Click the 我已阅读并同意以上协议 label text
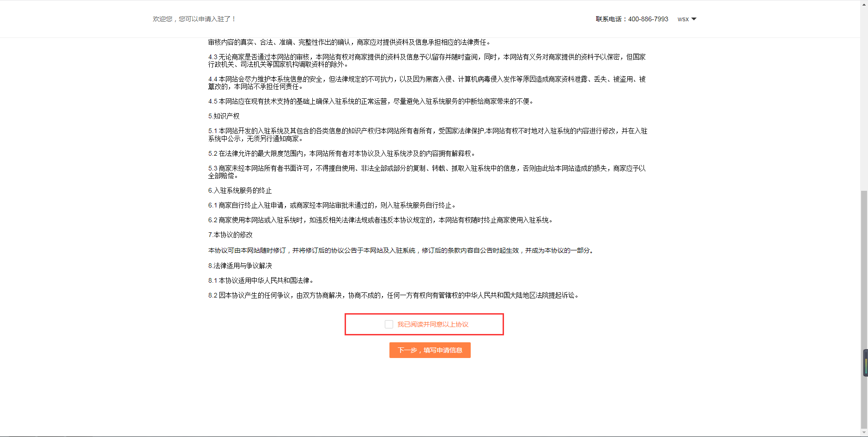Image resolution: width=868 pixels, height=437 pixels. 433,324
